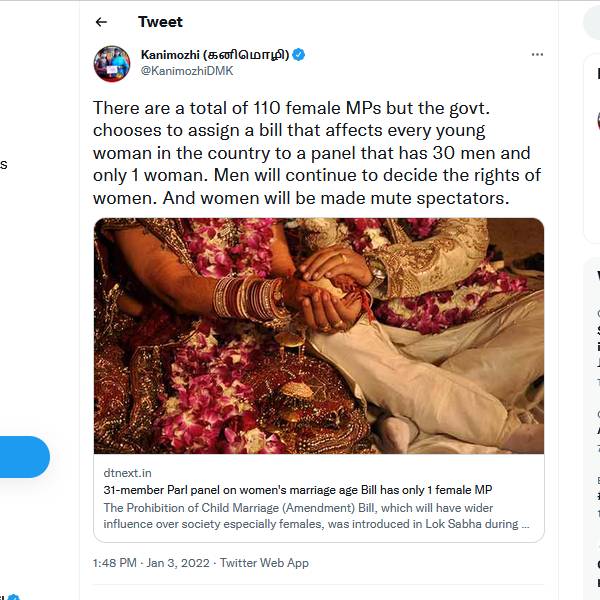Image resolution: width=600 pixels, height=600 pixels.
Task: Click the 1:48 PM · Jan 3, 2022 timestamp
Action: [151, 563]
